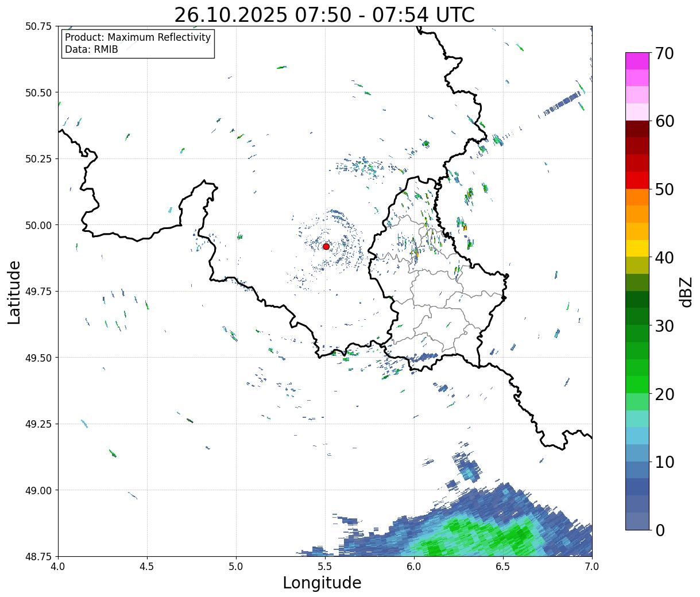700x597 pixels.
Task: Click the latitude tick label 49.50
Action: tap(38, 358)
